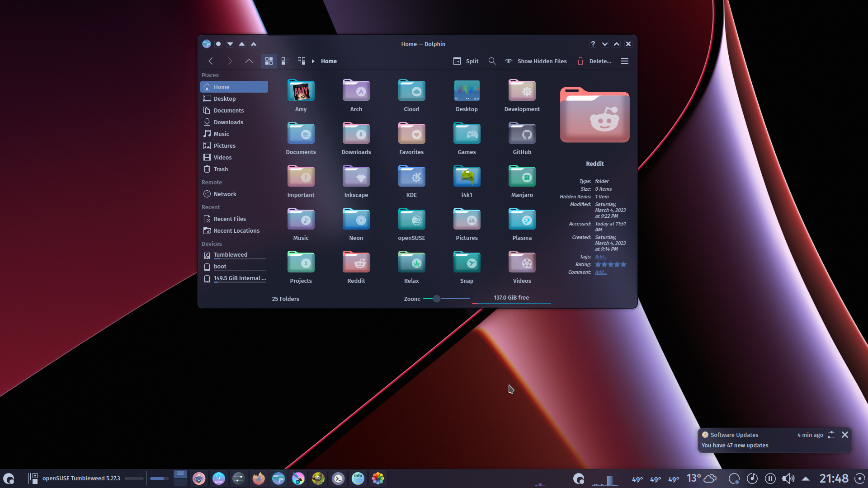Open the Important folder
This screenshot has width=868, height=488.
[301, 182]
